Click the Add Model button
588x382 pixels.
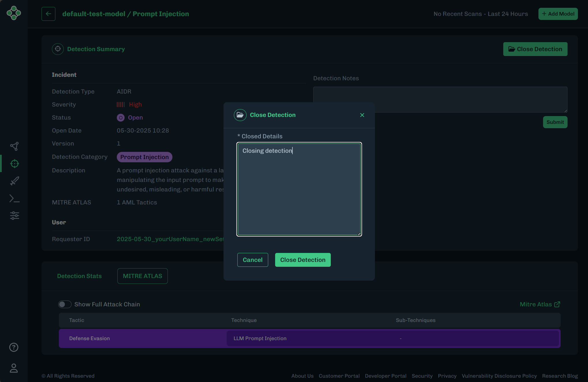click(558, 14)
